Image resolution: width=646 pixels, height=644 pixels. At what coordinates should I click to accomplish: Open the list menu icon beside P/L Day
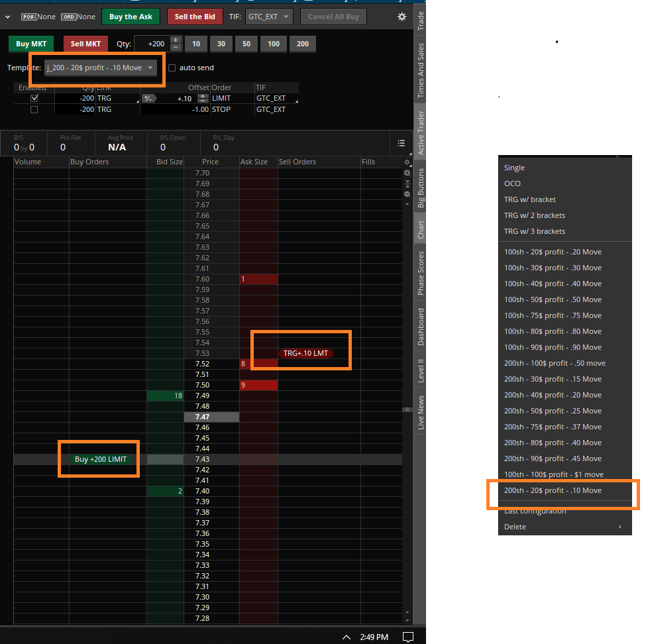[401, 142]
